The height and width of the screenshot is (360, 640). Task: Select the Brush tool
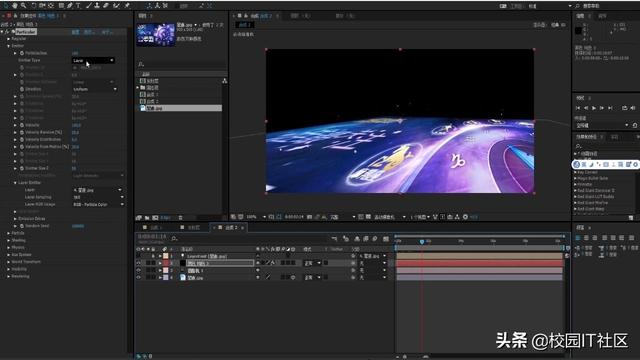point(88,5)
